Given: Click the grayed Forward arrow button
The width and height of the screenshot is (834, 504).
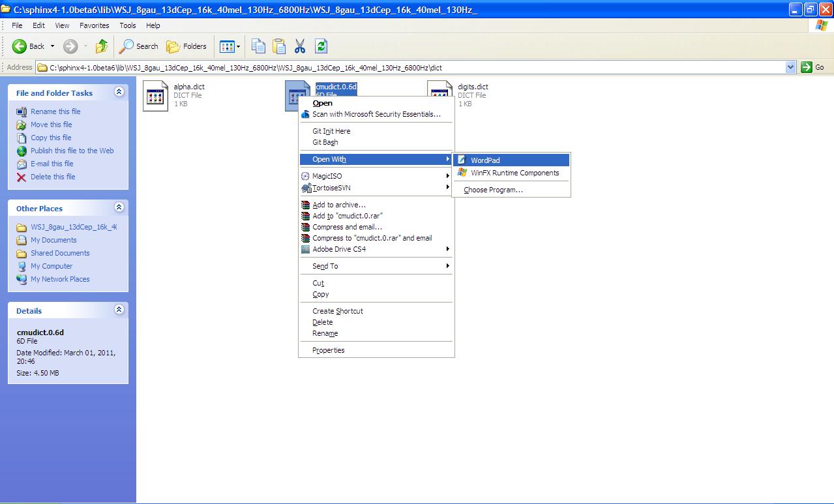Looking at the screenshot, I should 70,46.
